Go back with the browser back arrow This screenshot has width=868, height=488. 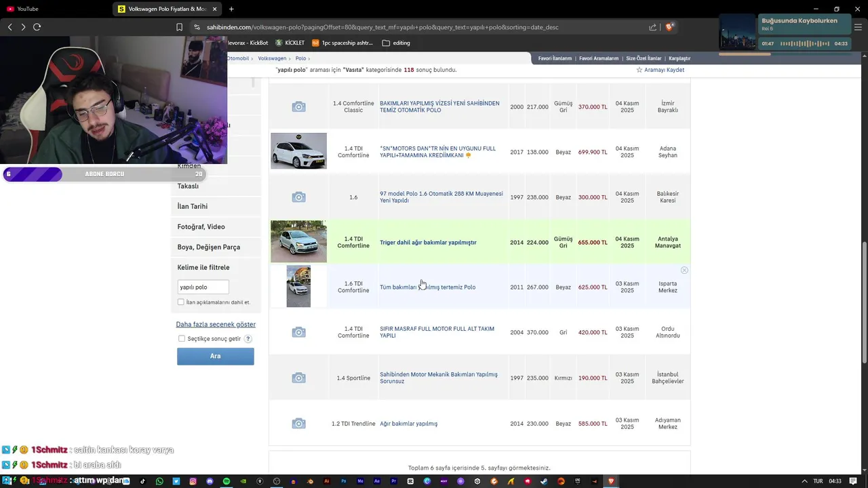point(9,27)
